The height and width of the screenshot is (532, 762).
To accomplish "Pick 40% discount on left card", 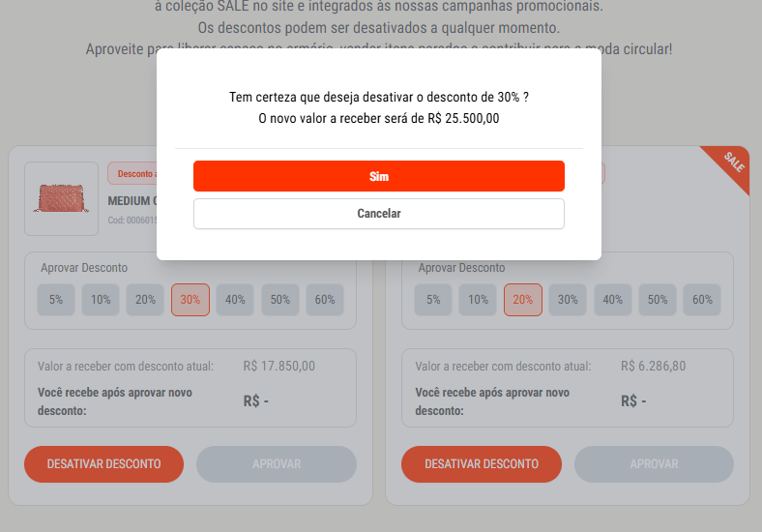I will (235, 300).
